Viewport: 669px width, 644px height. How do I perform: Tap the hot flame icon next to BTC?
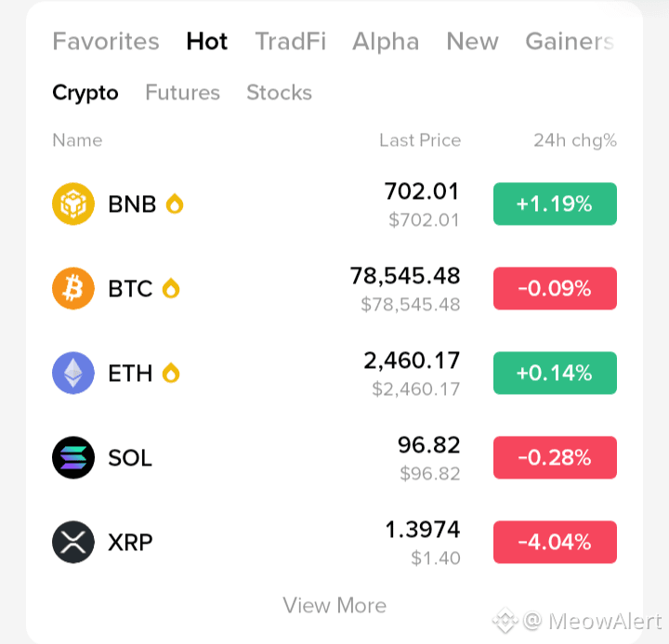171,288
